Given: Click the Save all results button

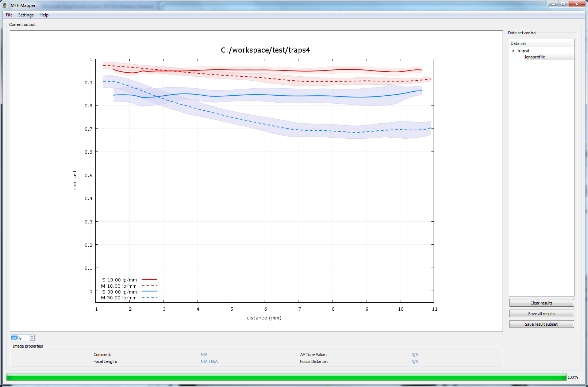Looking at the screenshot, I should point(541,314).
